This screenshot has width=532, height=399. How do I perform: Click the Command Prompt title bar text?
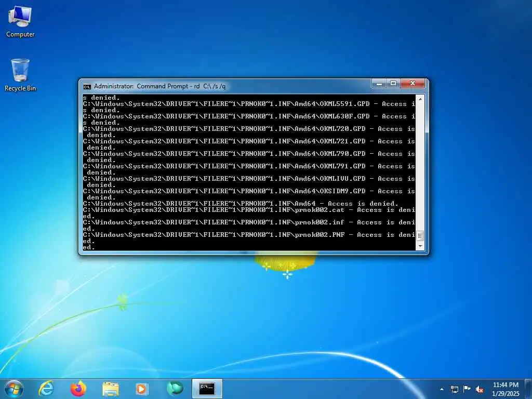coord(159,86)
